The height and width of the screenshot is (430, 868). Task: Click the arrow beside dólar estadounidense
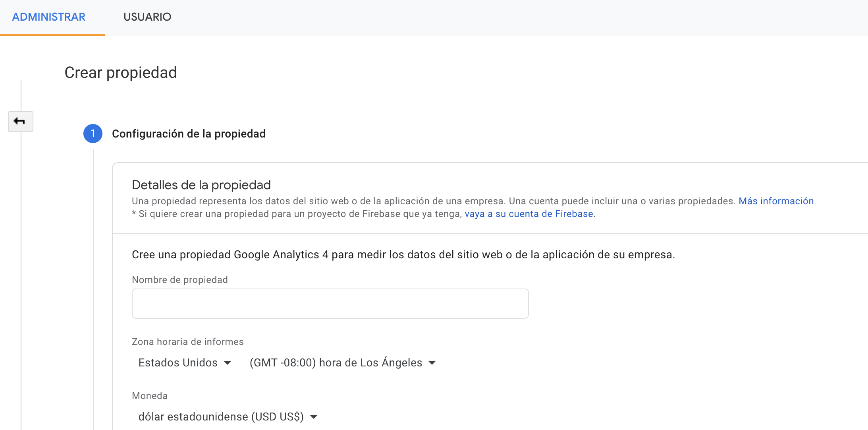coord(314,417)
